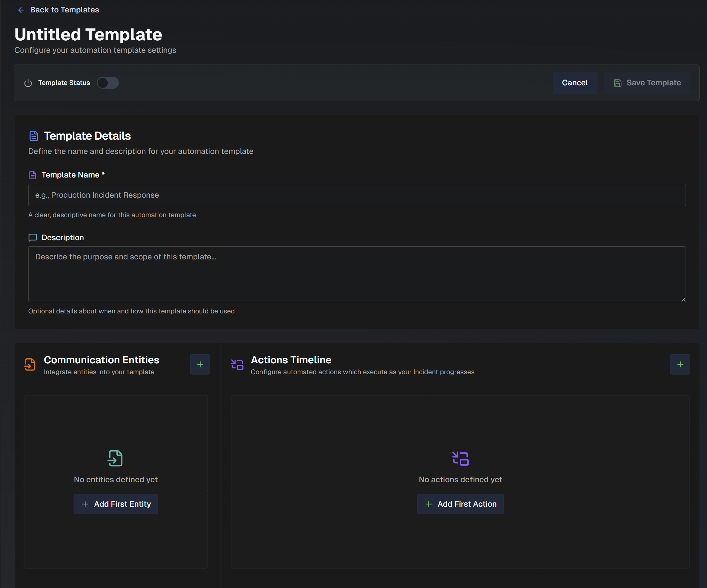This screenshot has width=707, height=588.
Task: Click the Description text area to focus it
Action: 357,274
